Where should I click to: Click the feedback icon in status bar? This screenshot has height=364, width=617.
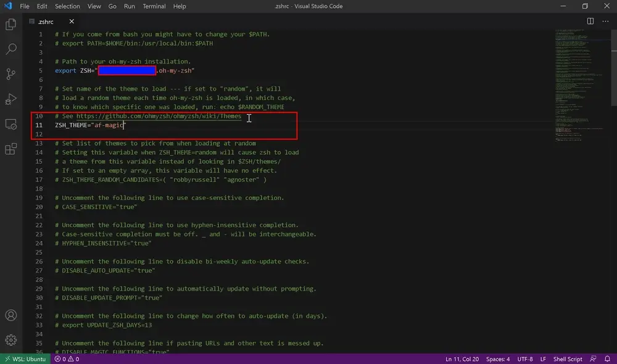593,359
